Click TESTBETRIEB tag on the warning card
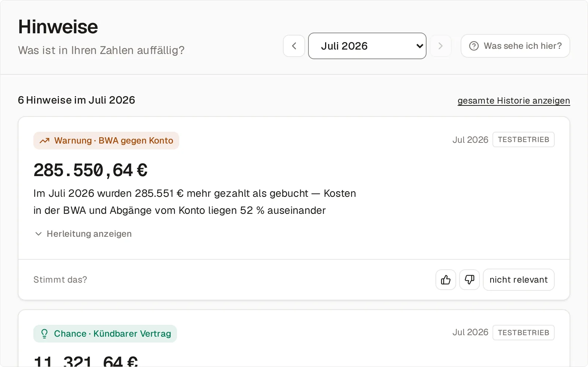588x367 pixels. (524, 139)
